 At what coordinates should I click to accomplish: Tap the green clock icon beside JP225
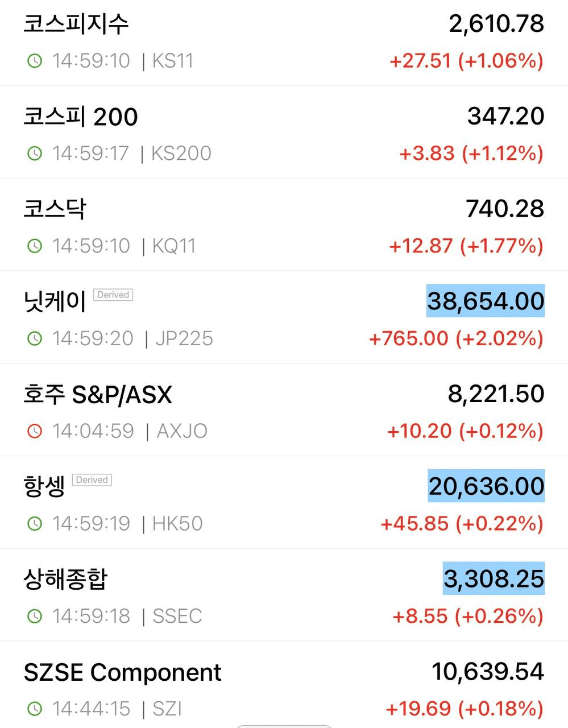click(x=35, y=338)
